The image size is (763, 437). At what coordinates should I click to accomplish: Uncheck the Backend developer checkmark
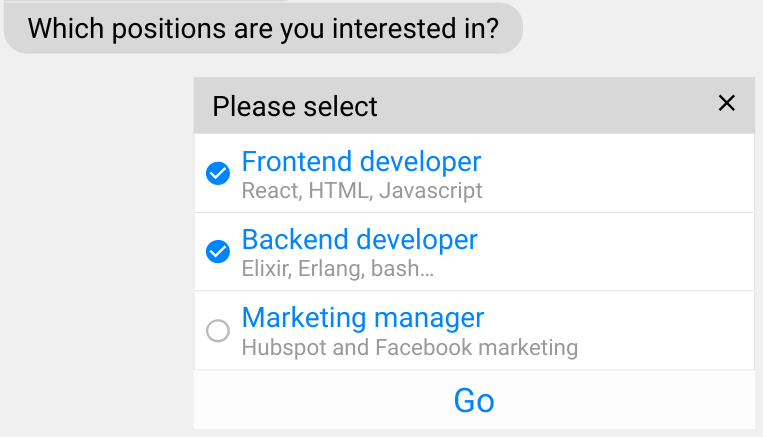pos(218,252)
